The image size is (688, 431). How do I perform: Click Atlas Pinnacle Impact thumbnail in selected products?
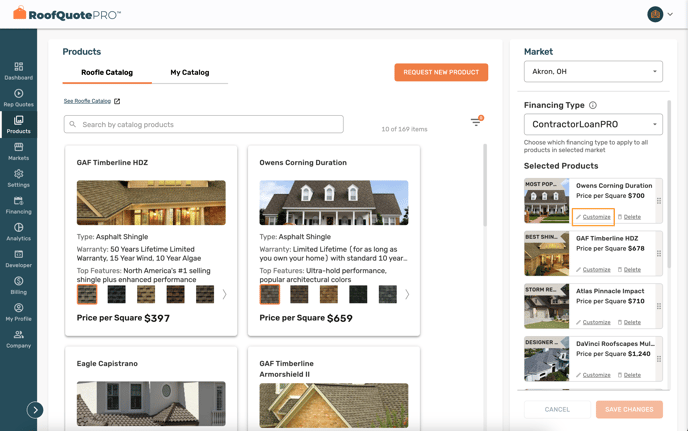pyautogui.click(x=547, y=306)
